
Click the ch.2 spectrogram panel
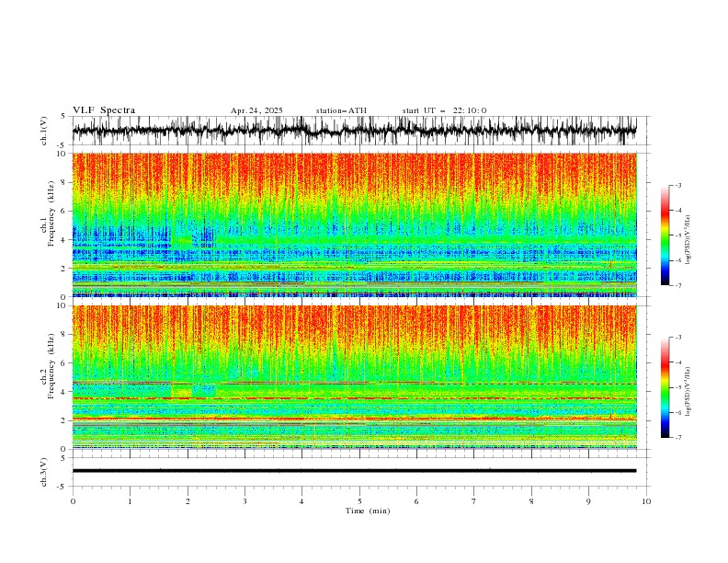click(354, 377)
